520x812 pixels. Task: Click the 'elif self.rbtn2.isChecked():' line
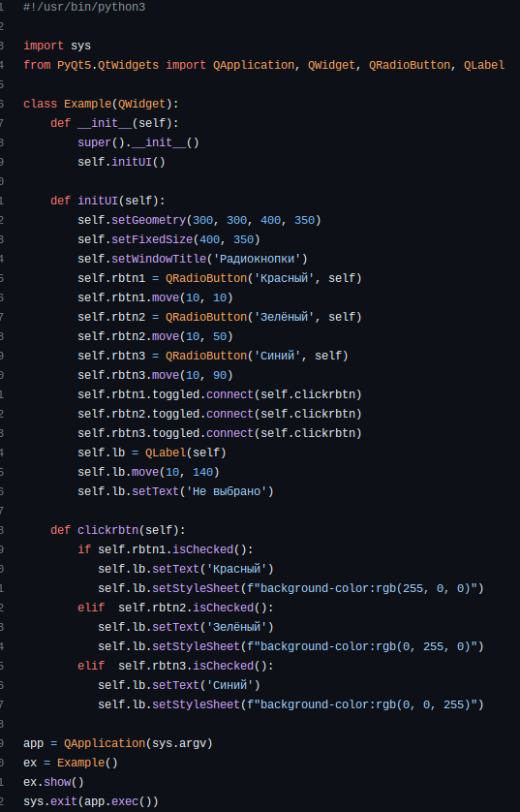(x=175, y=608)
